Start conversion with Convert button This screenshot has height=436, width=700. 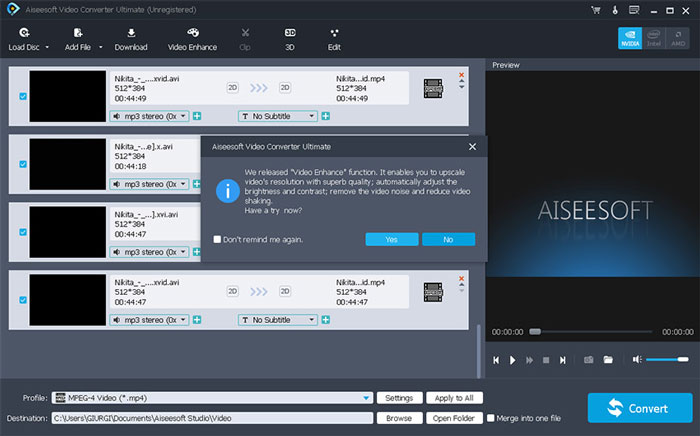(x=640, y=408)
